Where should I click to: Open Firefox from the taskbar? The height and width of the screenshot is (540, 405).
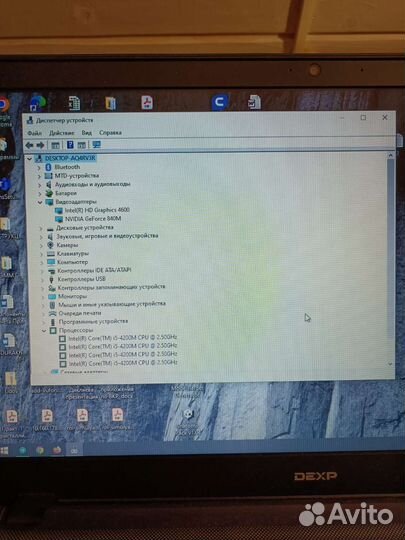coord(57,450)
